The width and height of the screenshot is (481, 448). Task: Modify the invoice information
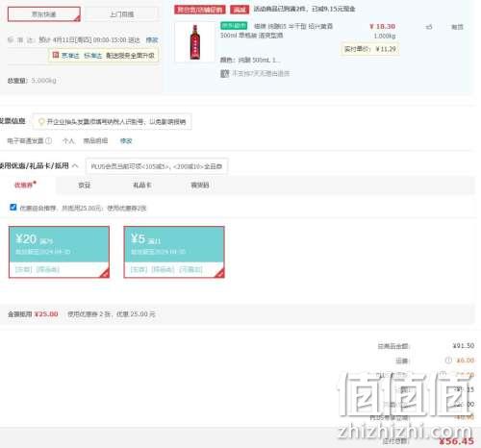[126, 140]
